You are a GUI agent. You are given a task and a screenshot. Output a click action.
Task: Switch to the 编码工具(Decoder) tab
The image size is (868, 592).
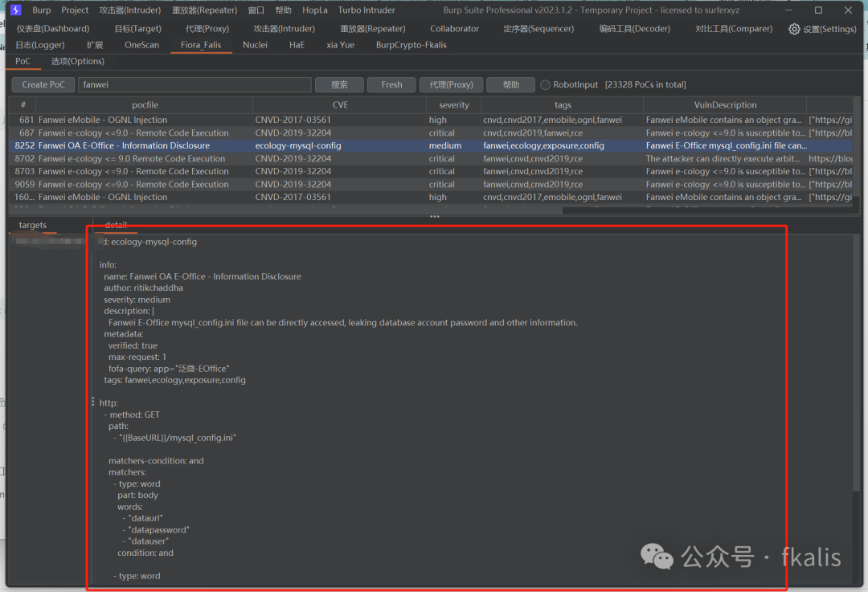tap(634, 28)
